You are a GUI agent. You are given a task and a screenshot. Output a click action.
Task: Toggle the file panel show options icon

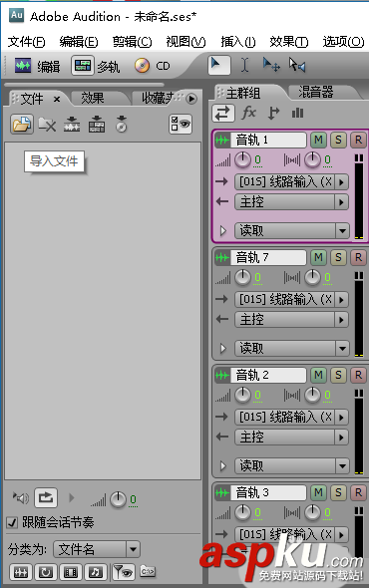(x=181, y=125)
